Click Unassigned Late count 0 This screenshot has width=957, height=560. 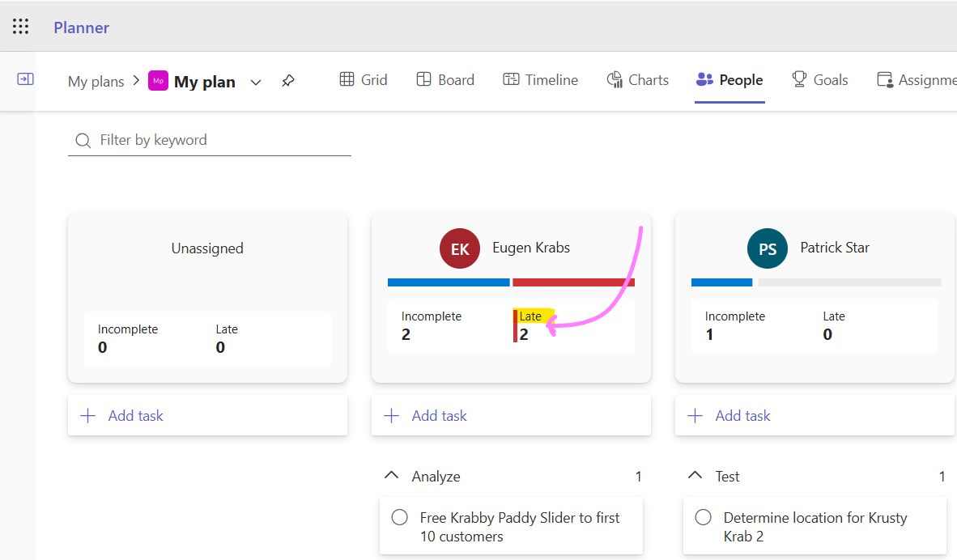220,347
